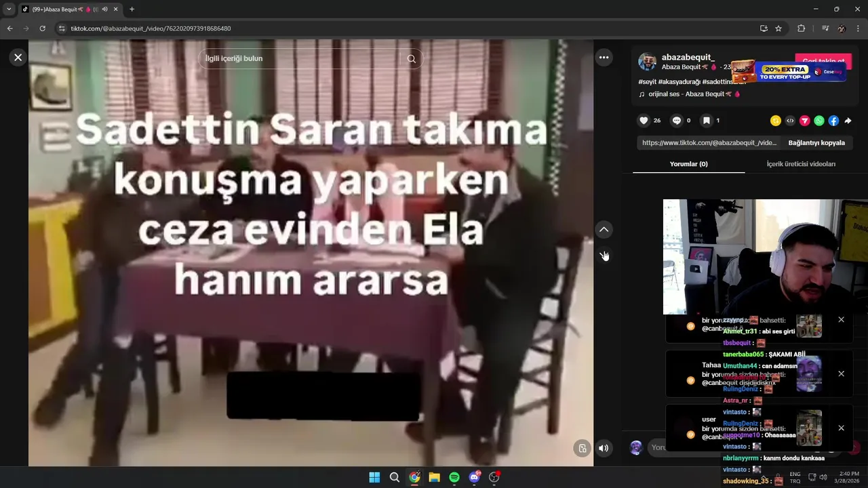Image resolution: width=868 pixels, height=488 pixels.
Task: Open Windows taskbar search
Action: [394, 477]
